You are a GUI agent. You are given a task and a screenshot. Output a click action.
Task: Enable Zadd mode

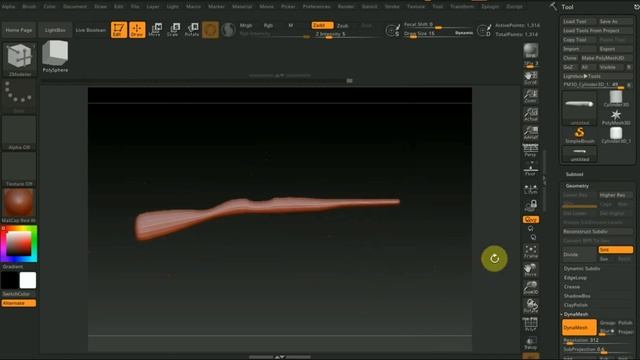coord(322,25)
